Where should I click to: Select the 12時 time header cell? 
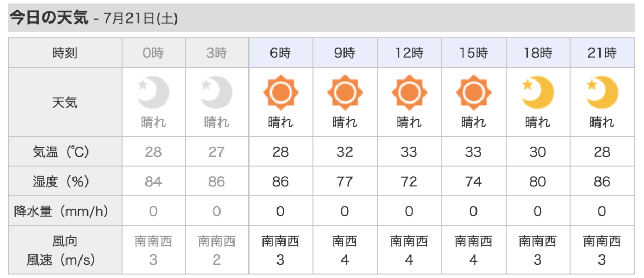point(409,53)
